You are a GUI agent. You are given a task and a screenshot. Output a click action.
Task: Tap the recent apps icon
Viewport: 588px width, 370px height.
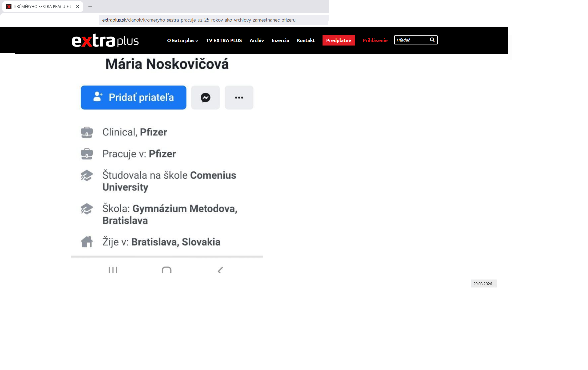tap(113, 270)
